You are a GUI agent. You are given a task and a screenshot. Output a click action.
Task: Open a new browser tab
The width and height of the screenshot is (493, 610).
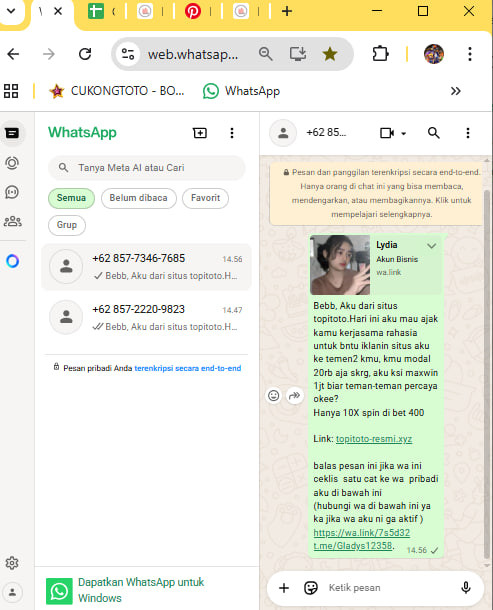tap(287, 11)
